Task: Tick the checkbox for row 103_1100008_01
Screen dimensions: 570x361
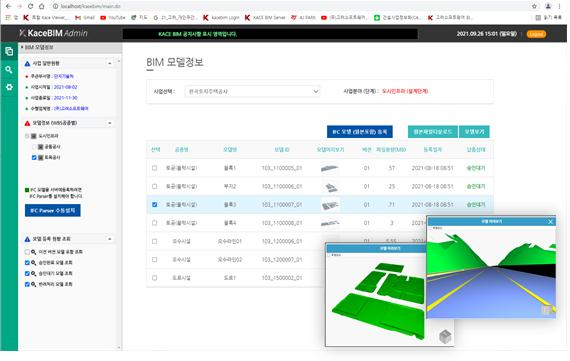Action: 155,223
